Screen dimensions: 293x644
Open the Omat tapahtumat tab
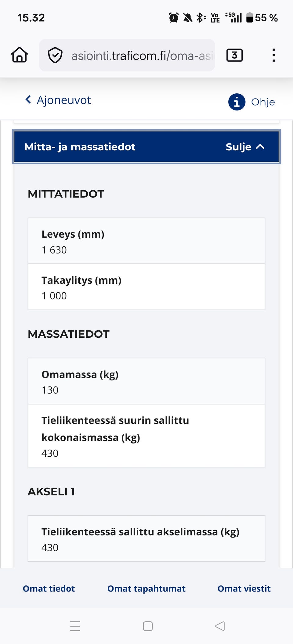(x=146, y=588)
